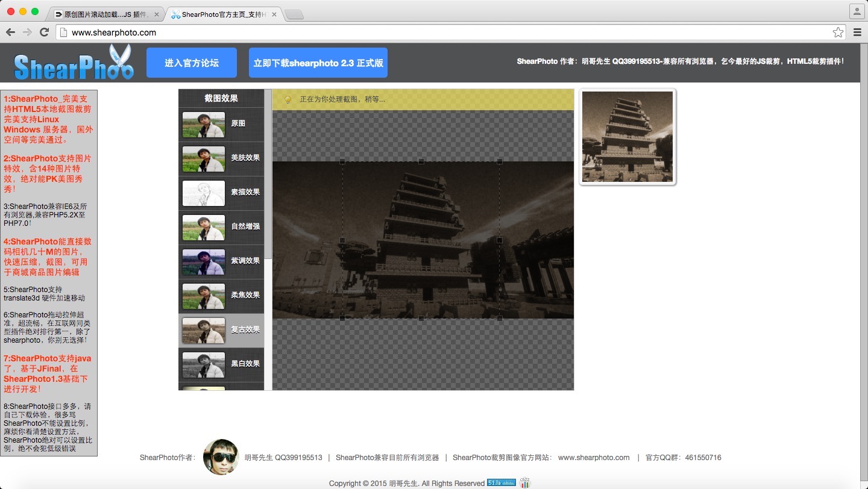
Task: Click the 进入官方论坛 button
Action: pos(192,63)
